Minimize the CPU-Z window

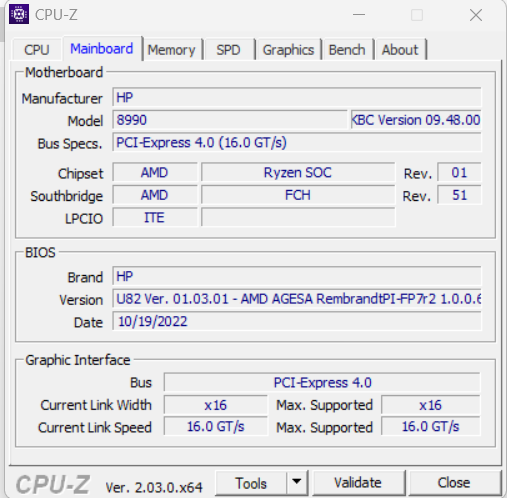coord(359,15)
